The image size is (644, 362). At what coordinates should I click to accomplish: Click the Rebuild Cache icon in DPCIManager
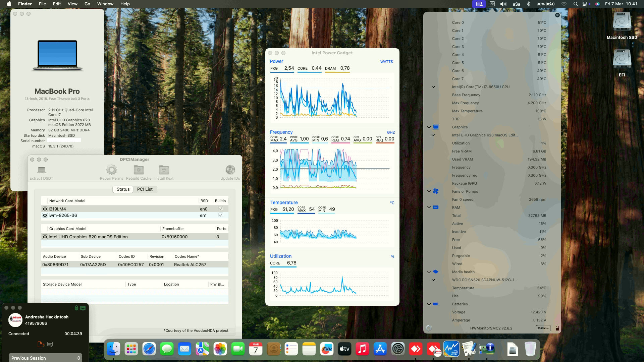[138, 170]
